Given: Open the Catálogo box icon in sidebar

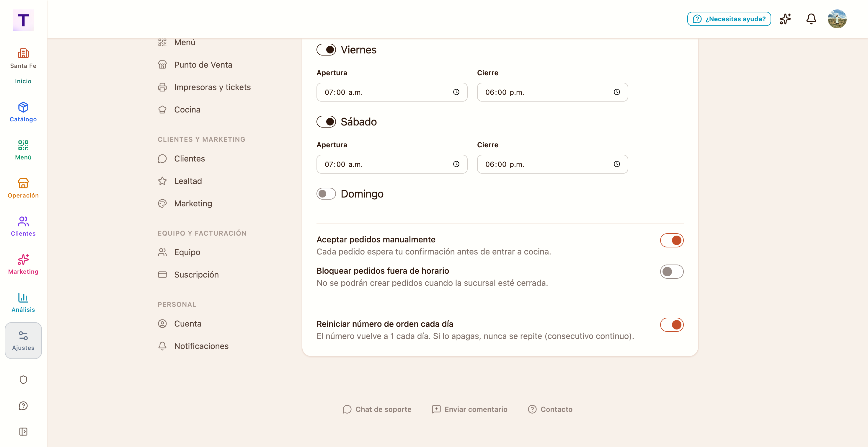Looking at the screenshot, I should [23, 107].
